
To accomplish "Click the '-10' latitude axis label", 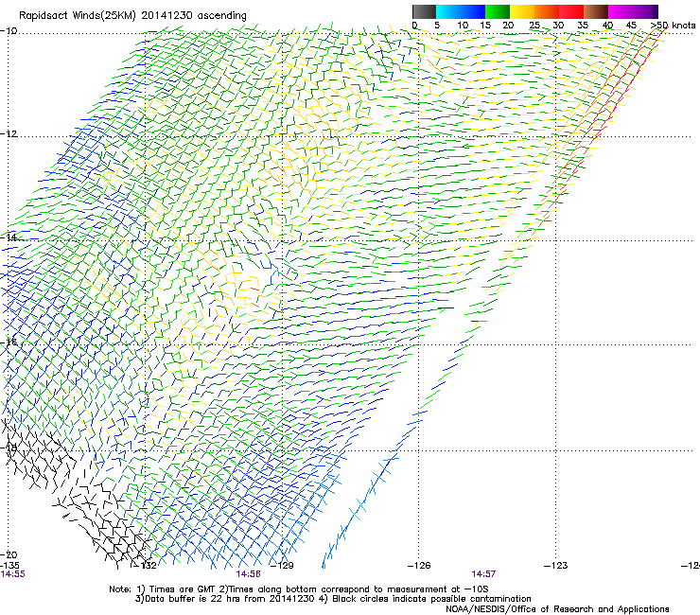I will coord(9,30).
